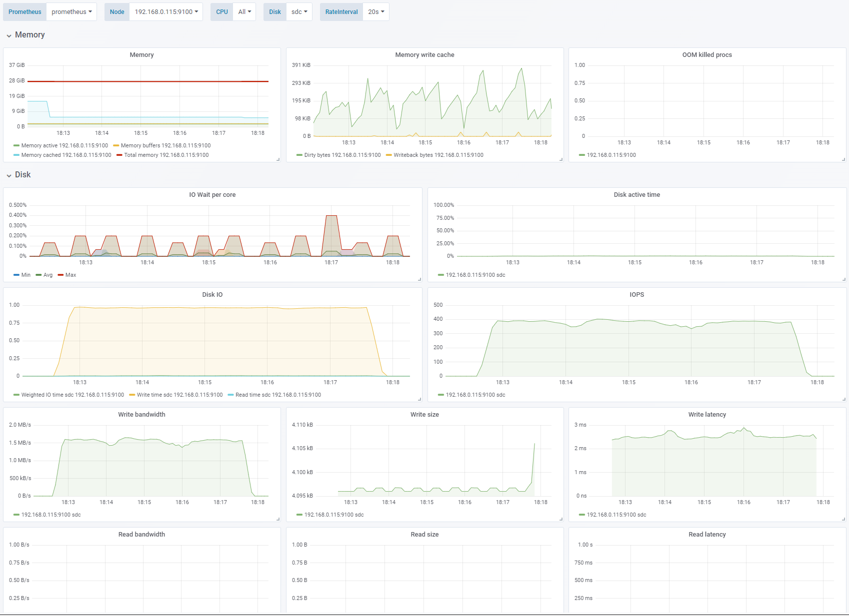849x616 pixels.
Task: Toggle the Avg series in IO Wait legend
Action: tap(44, 275)
